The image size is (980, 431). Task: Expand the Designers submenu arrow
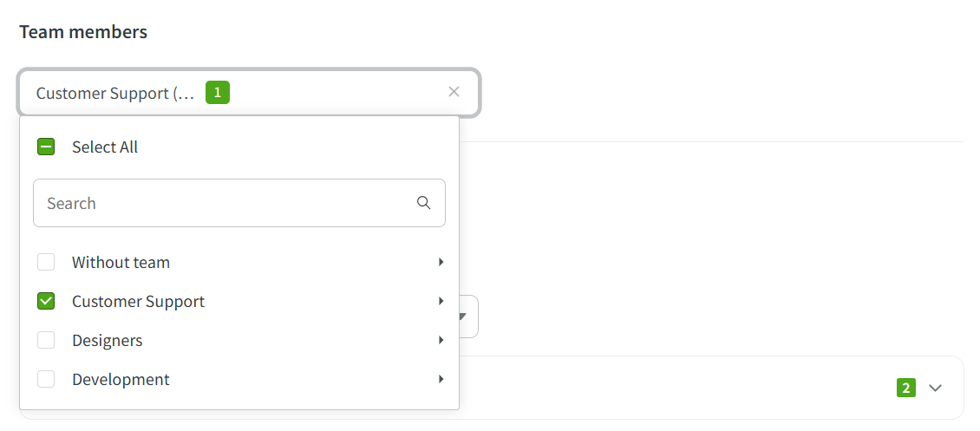point(441,341)
